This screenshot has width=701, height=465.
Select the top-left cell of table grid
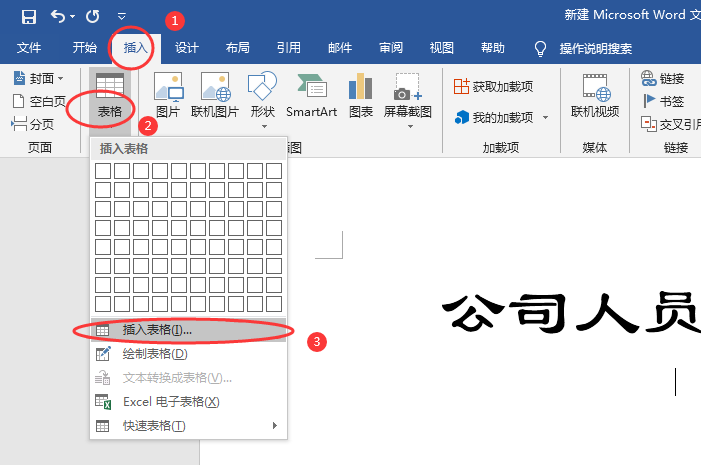(103, 171)
